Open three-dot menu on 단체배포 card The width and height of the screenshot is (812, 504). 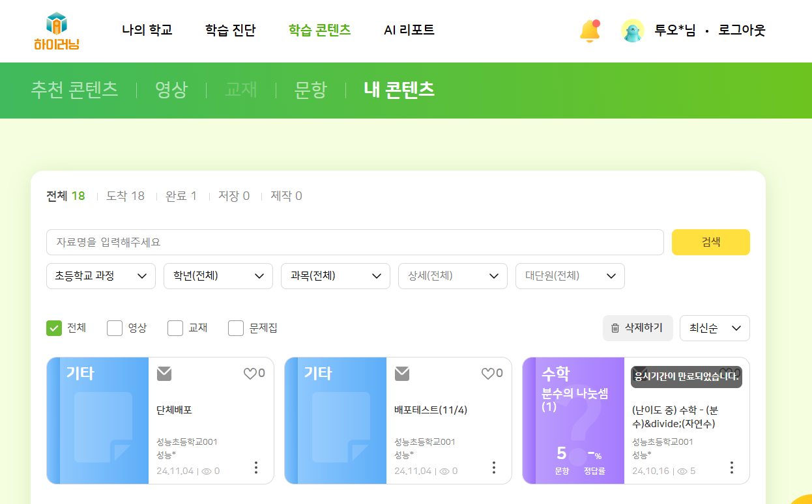(256, 468)
